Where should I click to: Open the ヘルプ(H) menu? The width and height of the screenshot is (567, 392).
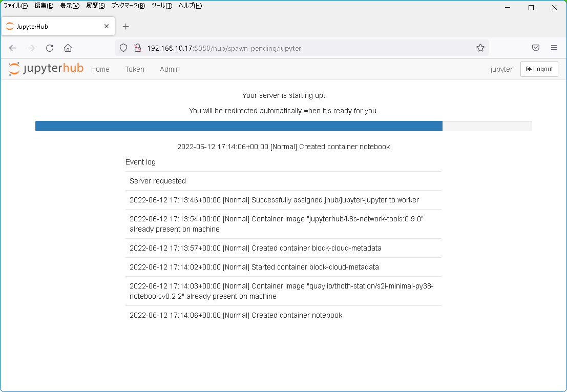click(190, 6)
